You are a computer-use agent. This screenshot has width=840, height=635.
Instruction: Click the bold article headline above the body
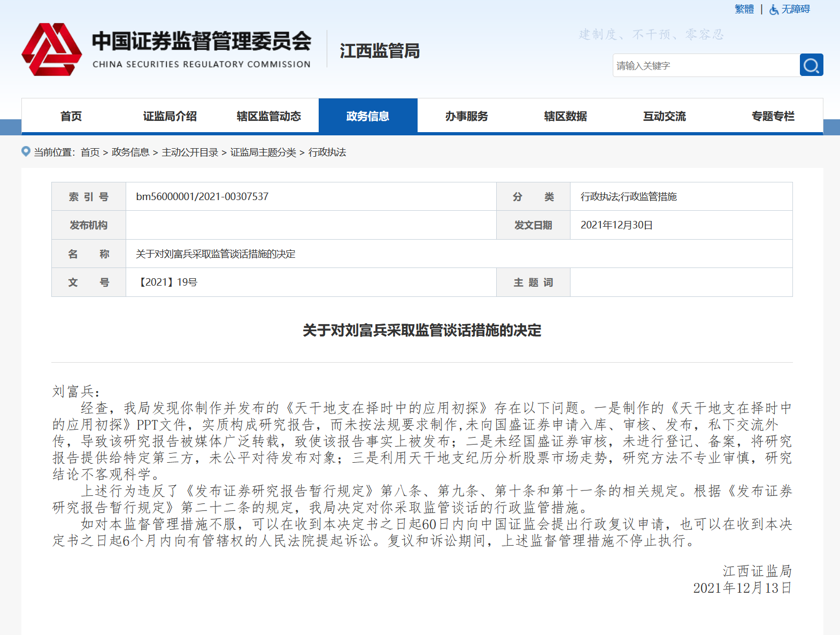coord(422,331)
